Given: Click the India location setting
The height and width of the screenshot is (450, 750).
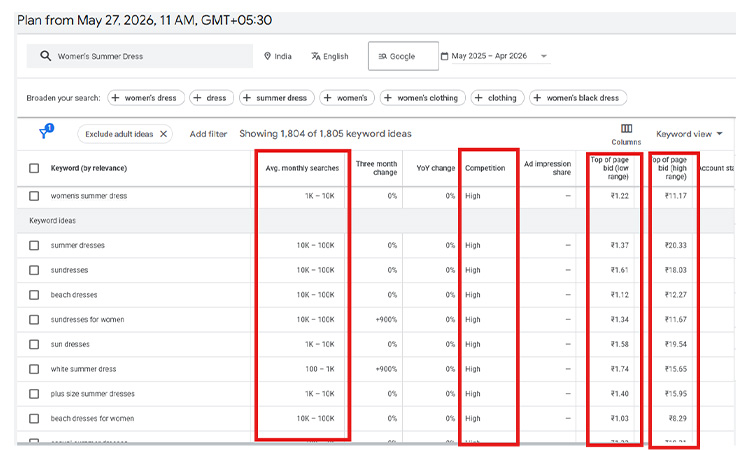Looking at the screenshot, I should pyautogui.click(x=278, y=56).
